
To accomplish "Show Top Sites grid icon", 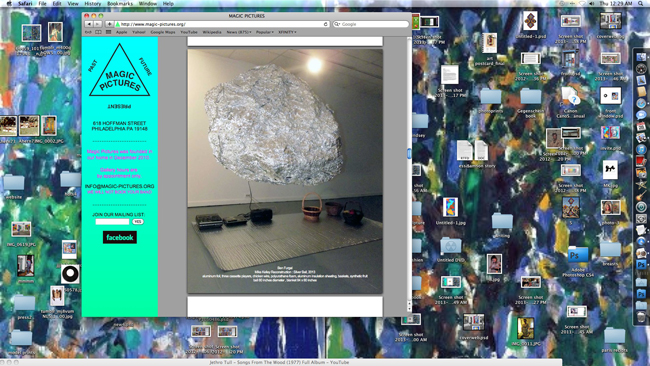I will [108, 32].
